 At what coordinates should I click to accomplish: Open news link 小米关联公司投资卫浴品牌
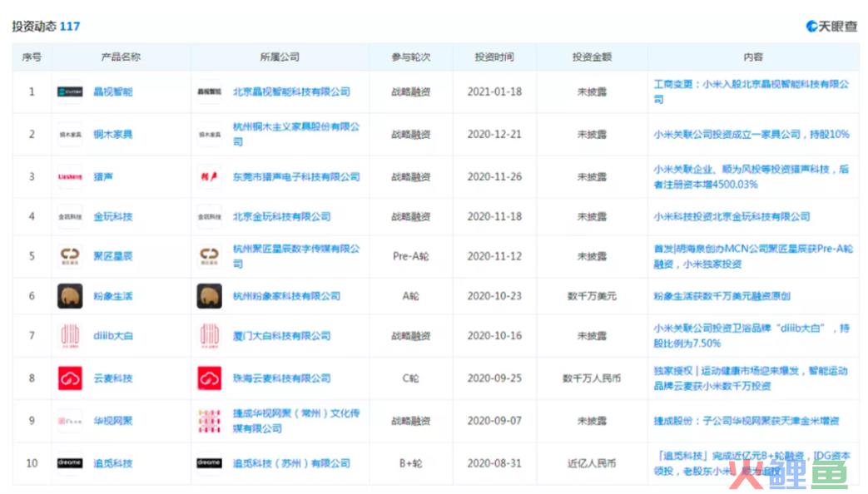(x=751, y=336)
